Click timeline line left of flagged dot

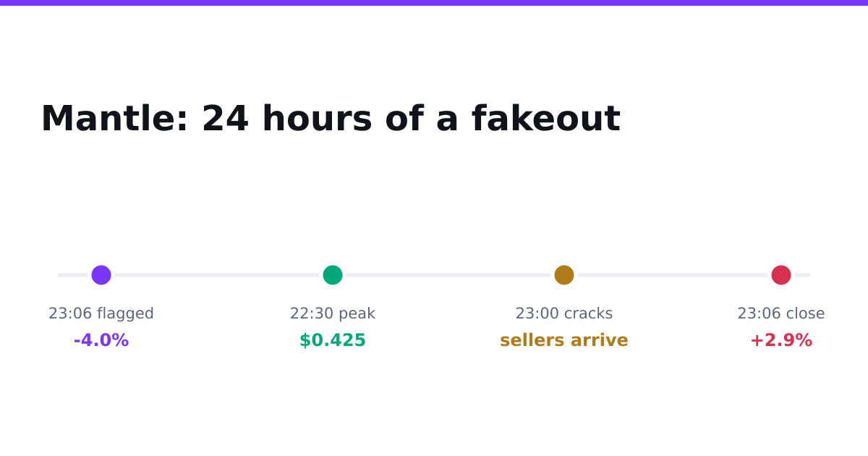(73, 275)
